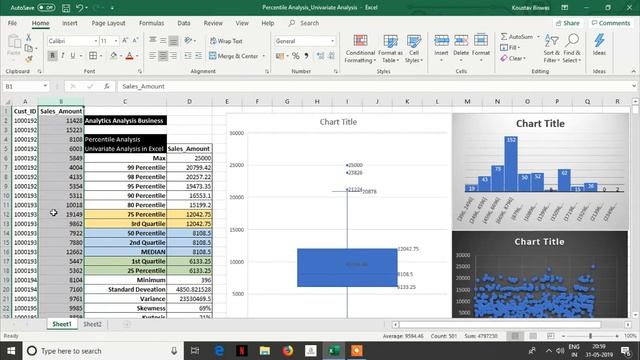Open the Merge & Center dropdown arrow

264,56
